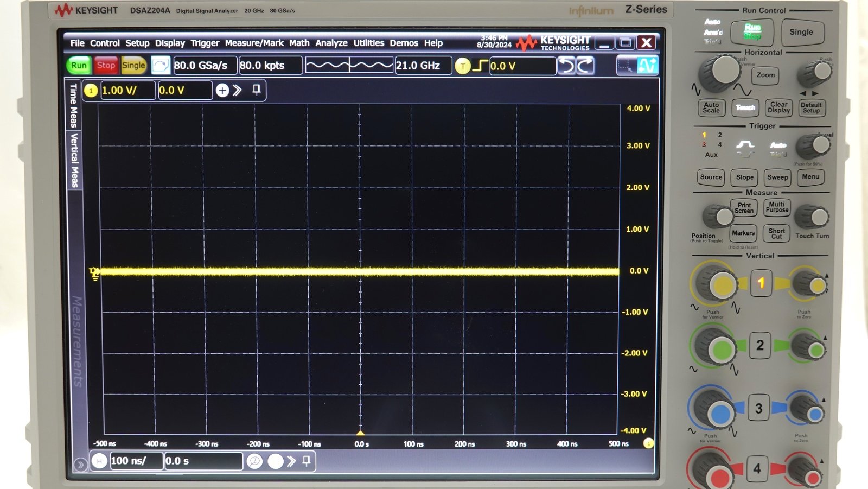Open the Utilities menu
This screenshot has height=489, width=868.
pos(368,43)
